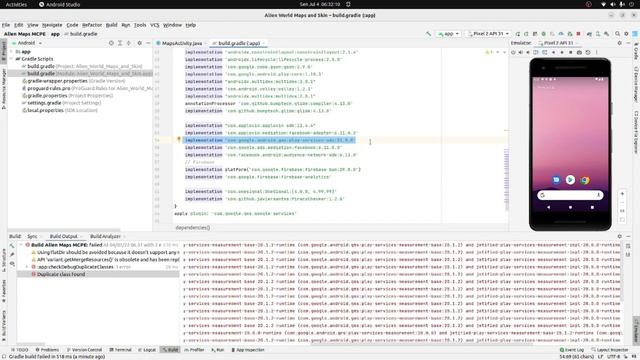Image resolution: width=640 pixels, height=360 pixels.
Task: Open Project panel options gear
Action: (x=139, y=43)
